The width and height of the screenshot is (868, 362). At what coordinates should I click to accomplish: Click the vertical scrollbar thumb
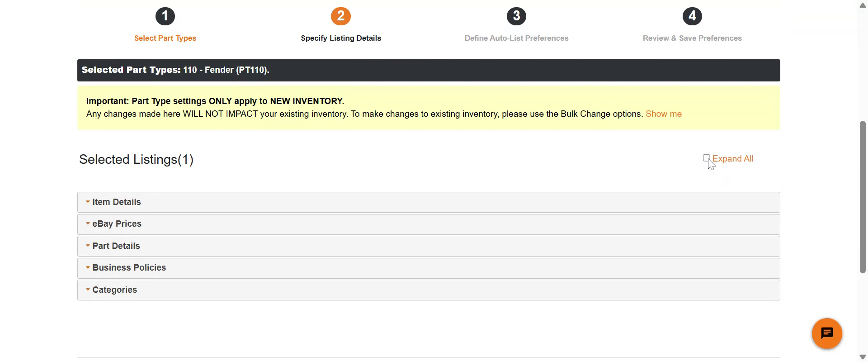tap(863, 197)
